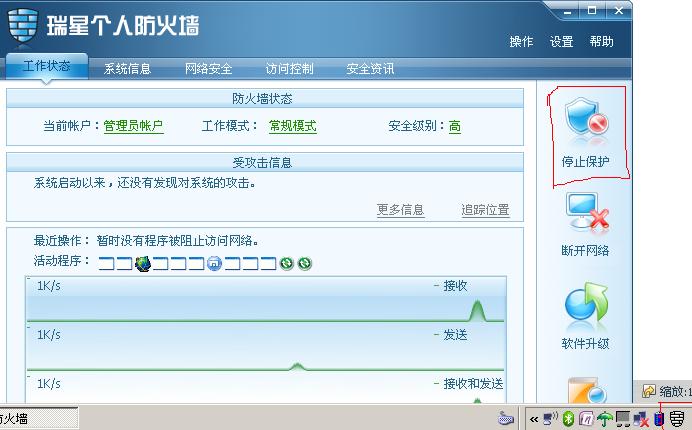Click the green umbrella tray icon
This screenshot has height=430, width=692.
click(x=605, y=418)
